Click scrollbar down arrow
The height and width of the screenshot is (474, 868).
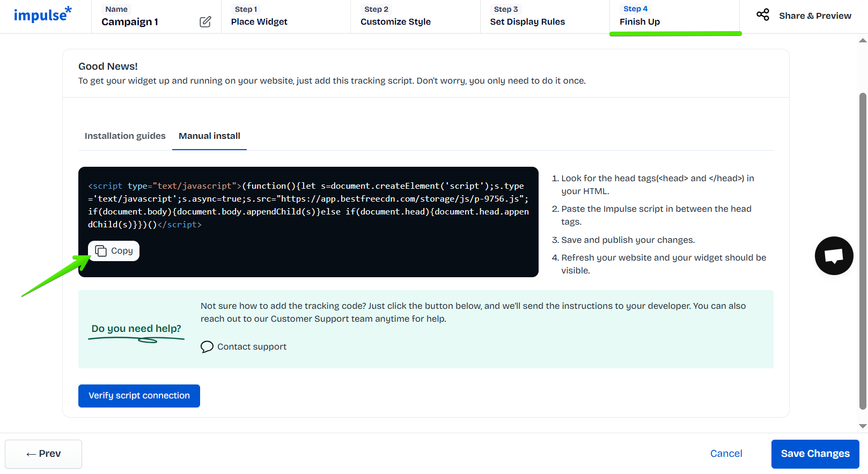tap(863, 426)
